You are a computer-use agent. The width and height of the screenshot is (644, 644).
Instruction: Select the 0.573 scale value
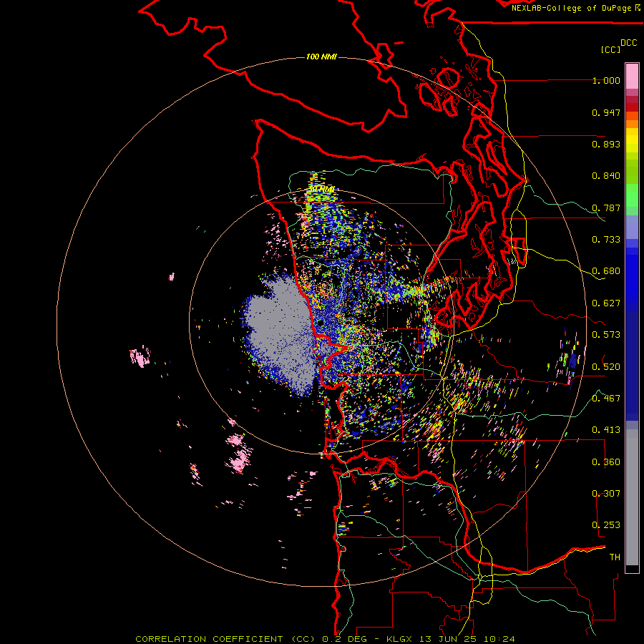tap(606, 335)
